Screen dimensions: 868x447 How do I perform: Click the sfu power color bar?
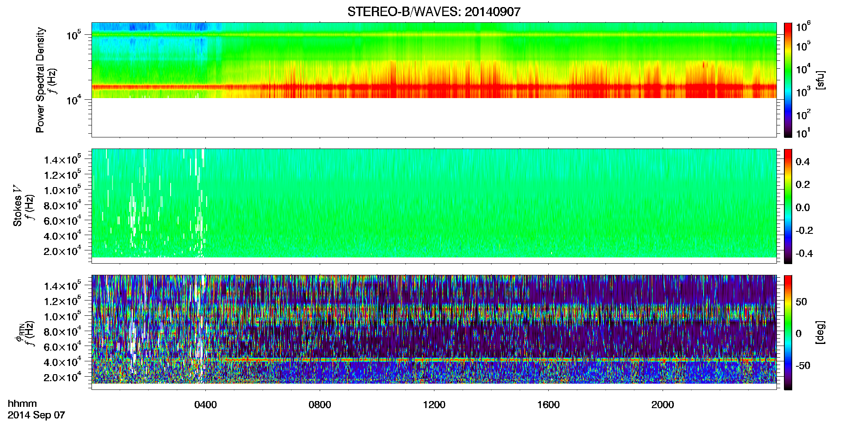pyautogui.click(x=788, y=80)
